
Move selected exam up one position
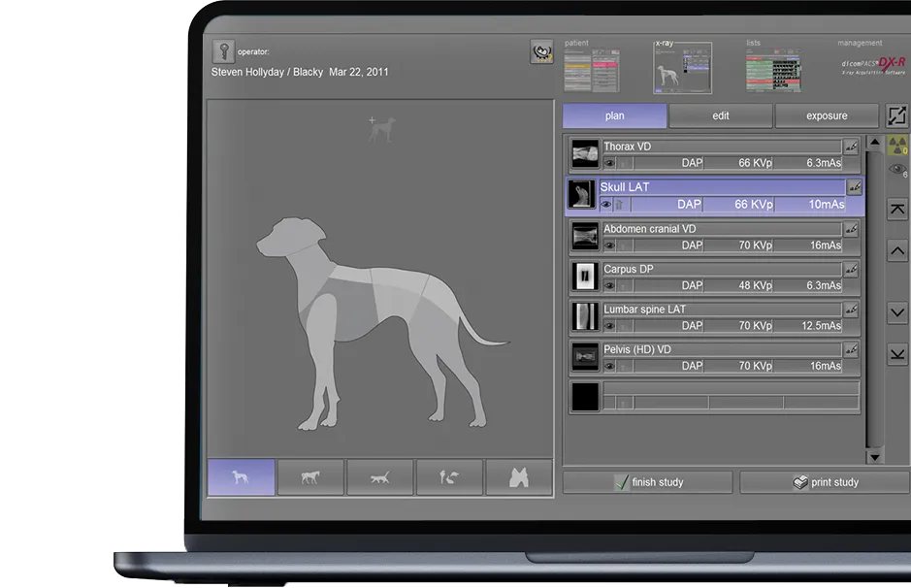tap(897, 250)
